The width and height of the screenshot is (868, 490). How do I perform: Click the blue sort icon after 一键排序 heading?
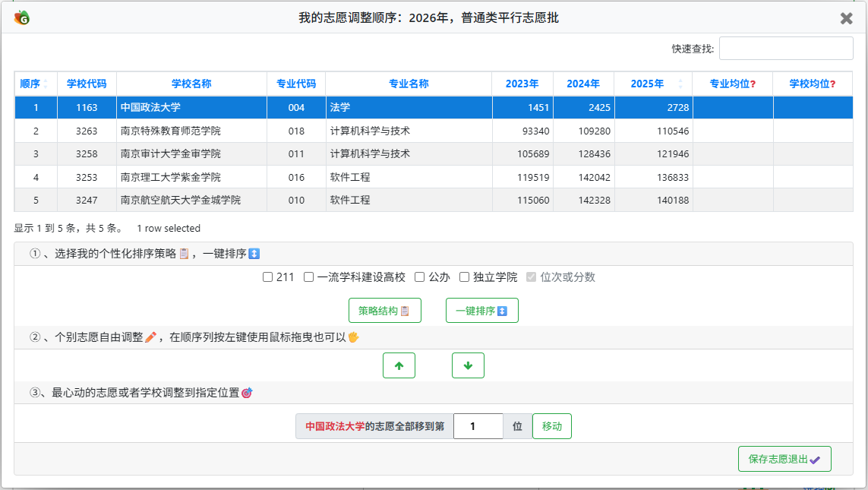click(x=254, y=254)
